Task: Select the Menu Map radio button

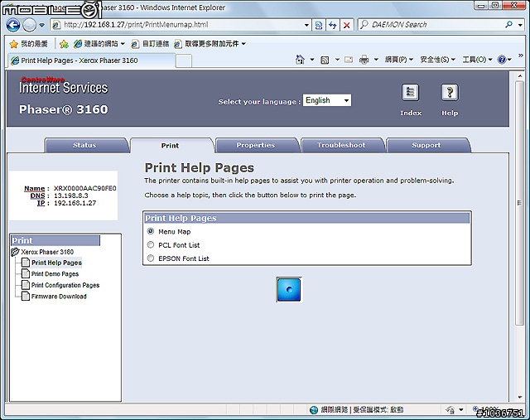Action: point(151,231)
